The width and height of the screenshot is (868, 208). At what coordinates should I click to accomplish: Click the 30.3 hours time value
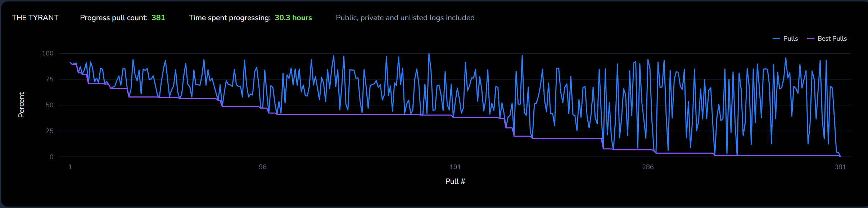point(293,18)
